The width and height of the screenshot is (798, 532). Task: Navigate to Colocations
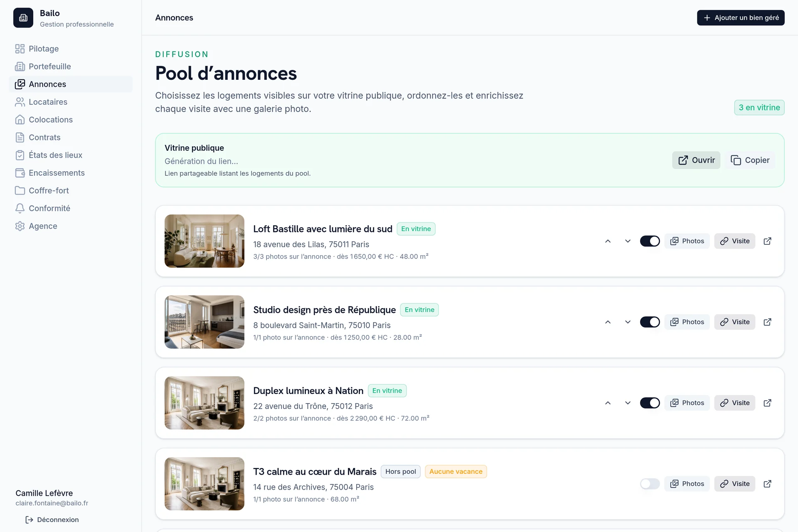[x=71, y=120]
